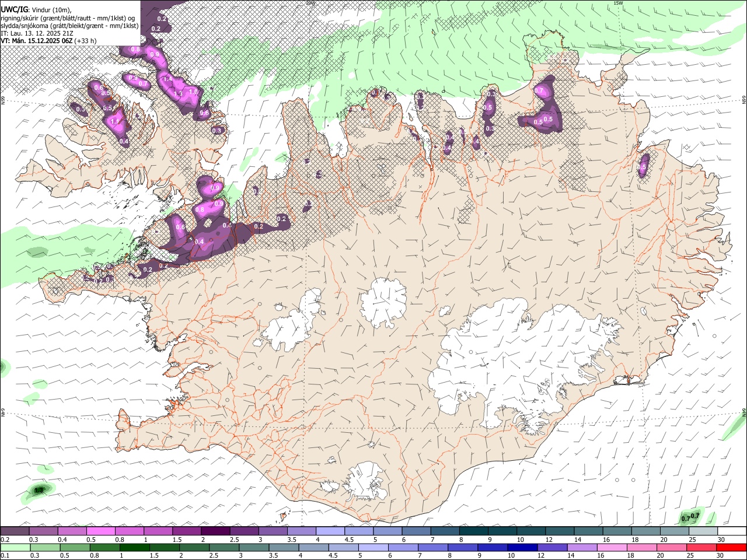Pick rain legend swatch between 2 and 2.5
747x560 pixels.
[194, 547]
